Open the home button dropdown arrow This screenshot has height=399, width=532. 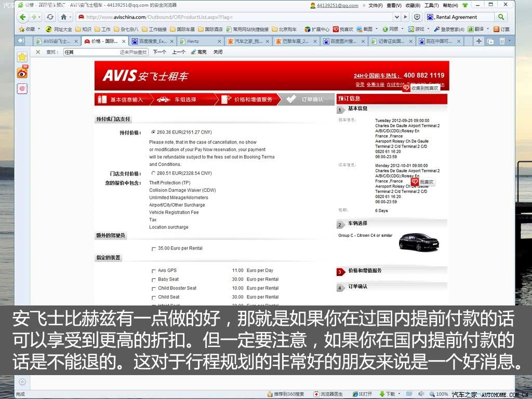pyautogui.click(x=71, y=17)
